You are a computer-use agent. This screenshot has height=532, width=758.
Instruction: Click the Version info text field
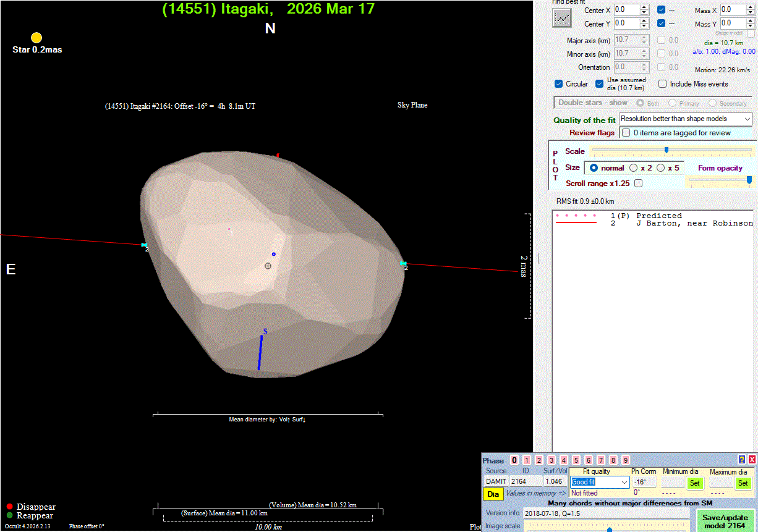(606, 513)
